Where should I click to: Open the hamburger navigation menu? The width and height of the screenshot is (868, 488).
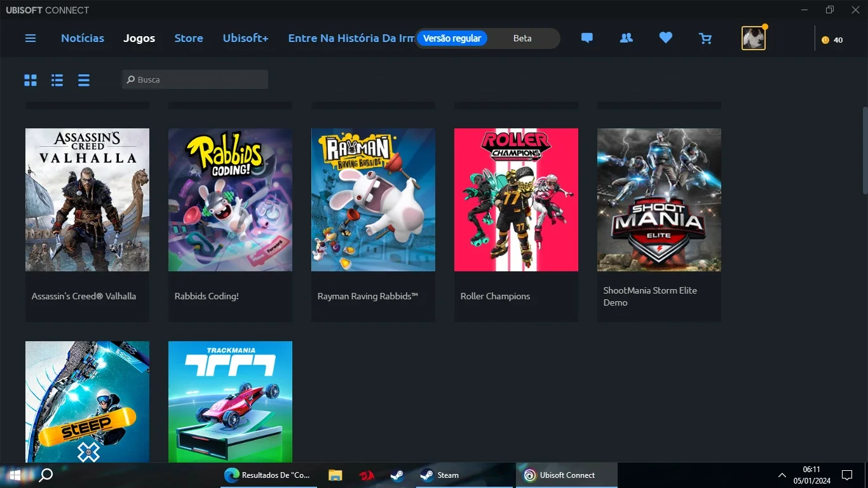click(31, 38)
